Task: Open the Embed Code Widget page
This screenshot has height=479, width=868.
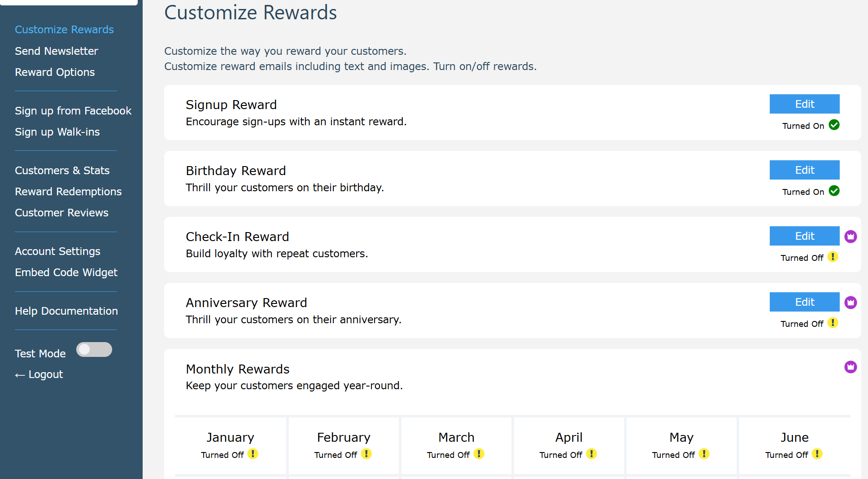Action: click(x=66, y=272)
